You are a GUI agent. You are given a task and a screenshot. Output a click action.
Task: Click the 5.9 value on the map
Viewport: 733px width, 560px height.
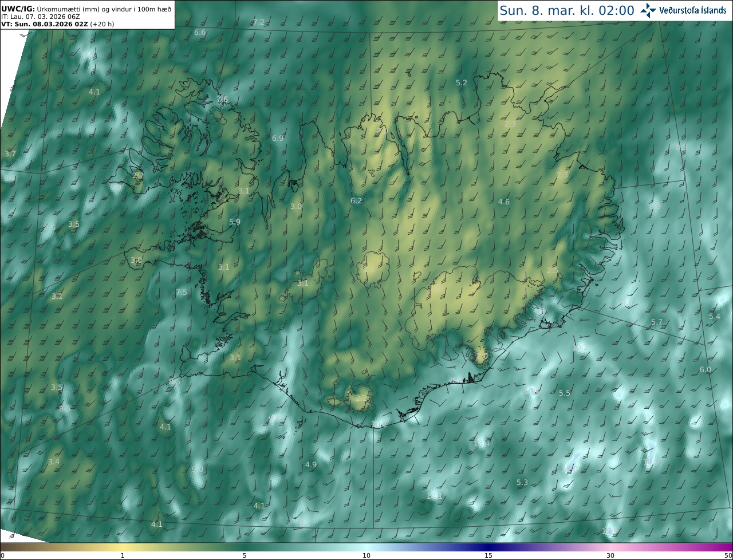(x=235, y=222)
